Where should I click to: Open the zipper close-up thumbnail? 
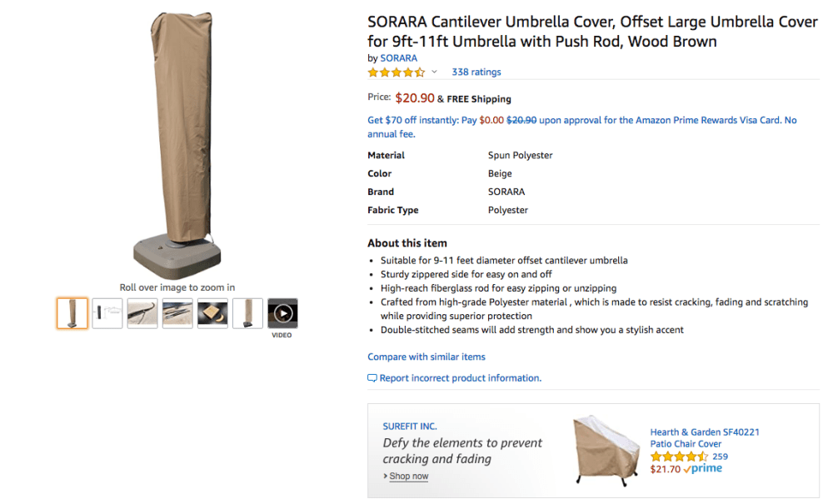(142, 313)
